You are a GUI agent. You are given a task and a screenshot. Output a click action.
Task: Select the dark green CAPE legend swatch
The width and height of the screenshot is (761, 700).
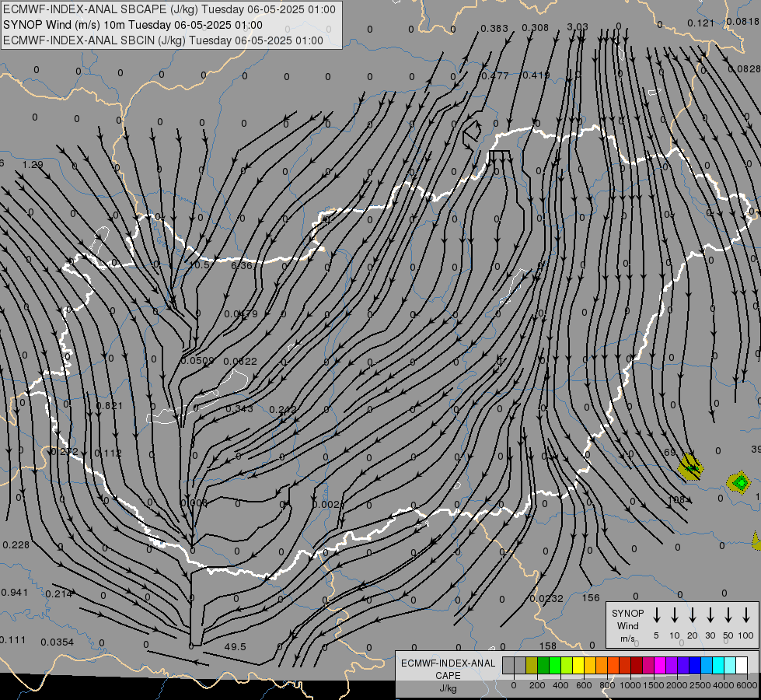pos(543,665)
